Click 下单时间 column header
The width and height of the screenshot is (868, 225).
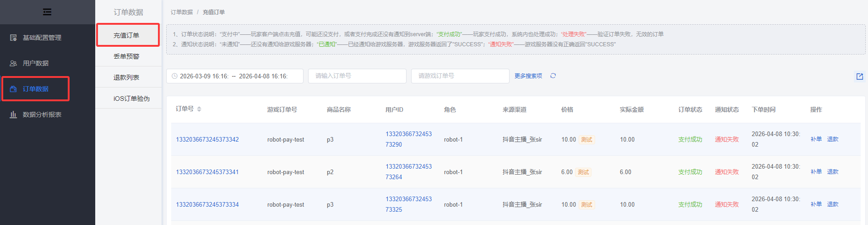click(764, 110)
